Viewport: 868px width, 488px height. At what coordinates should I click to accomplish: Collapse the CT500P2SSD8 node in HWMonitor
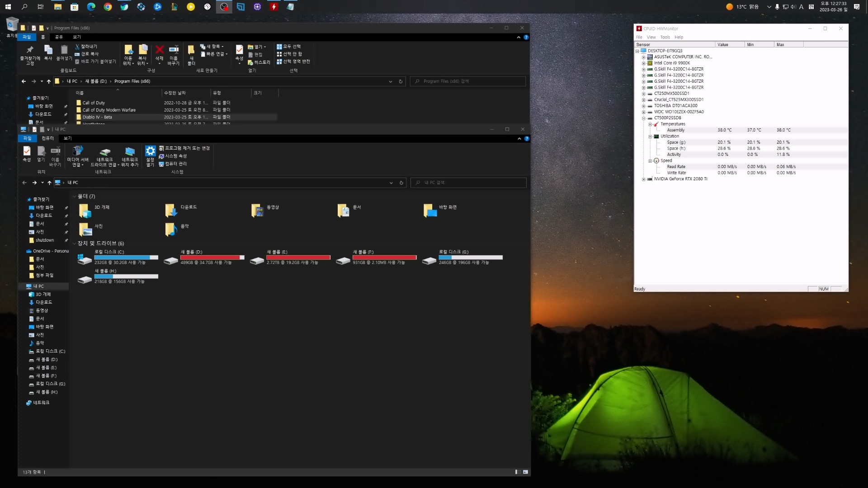tap(644, 118)
